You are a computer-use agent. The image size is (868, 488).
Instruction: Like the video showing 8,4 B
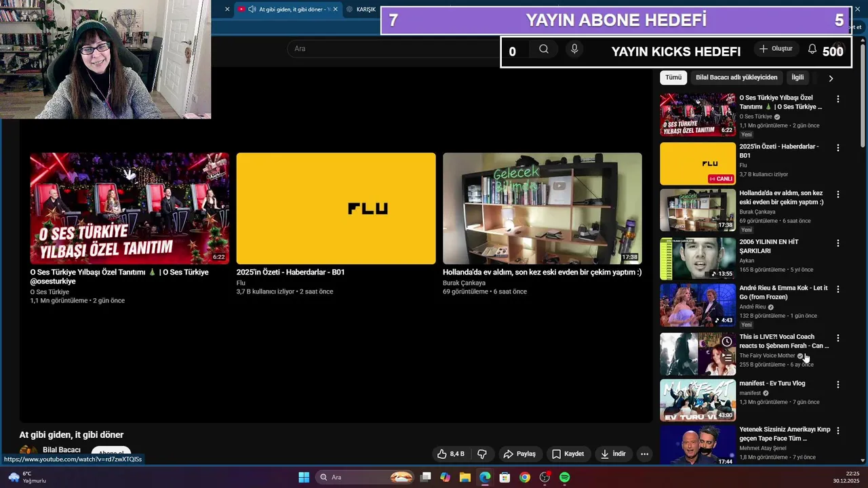pos(452,454)
